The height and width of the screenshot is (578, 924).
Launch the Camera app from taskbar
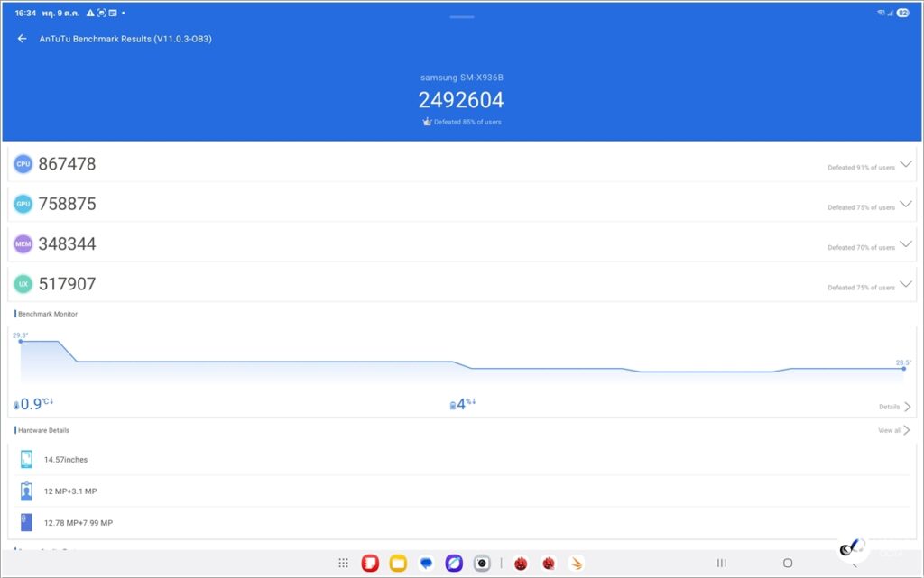point(483,564)
